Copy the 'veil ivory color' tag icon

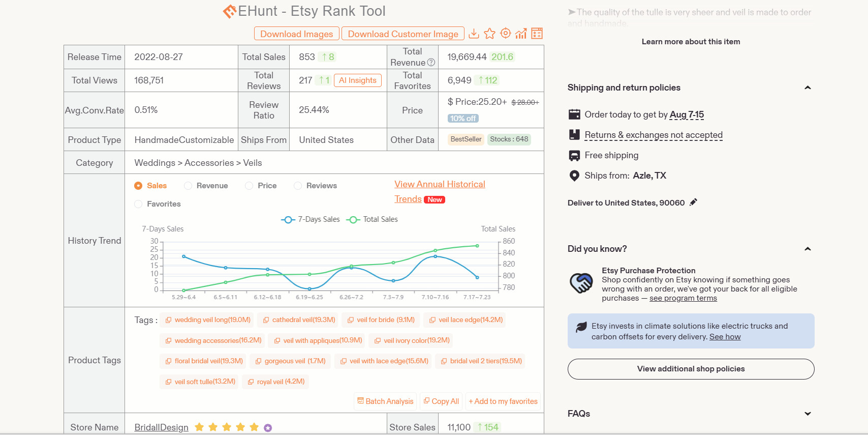(378, 341)
